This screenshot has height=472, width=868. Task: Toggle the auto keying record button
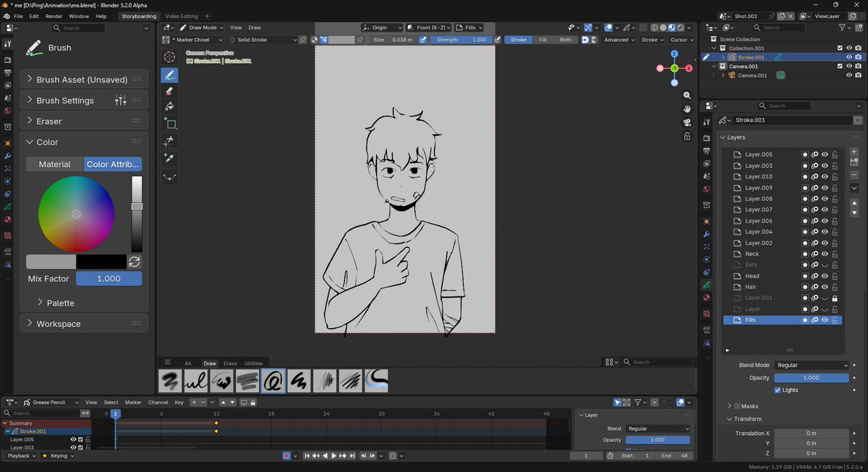point(286,456)
